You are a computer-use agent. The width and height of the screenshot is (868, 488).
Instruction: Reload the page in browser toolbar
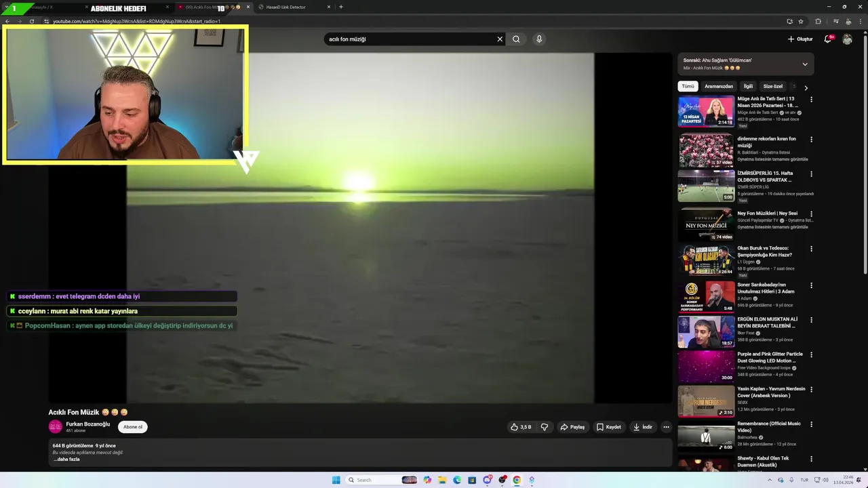(x=31, y=21)
